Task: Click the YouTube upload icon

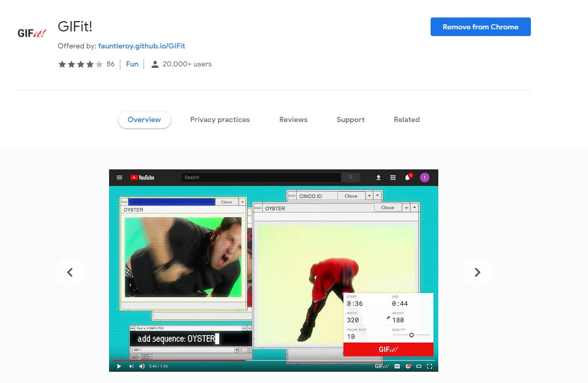Action: pos(379,178)
